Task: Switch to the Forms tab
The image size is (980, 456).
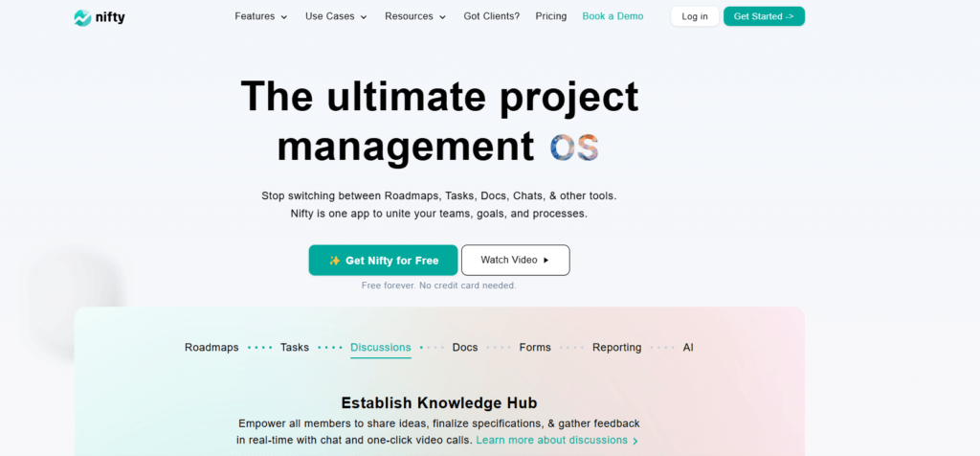Action: (x=535, y=347)
